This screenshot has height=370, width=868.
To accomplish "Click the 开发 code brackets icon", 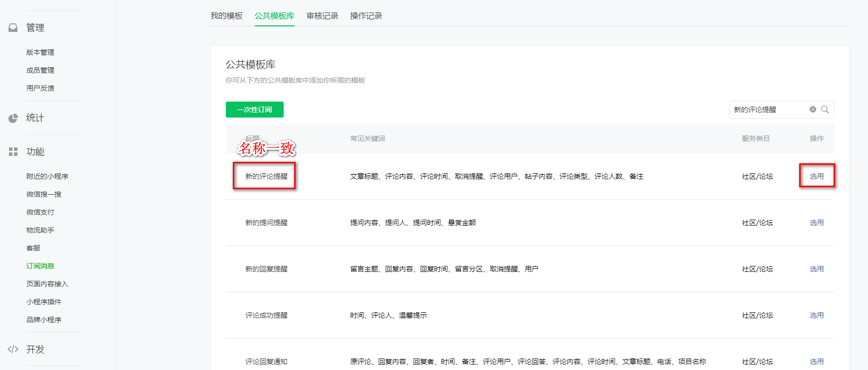I will click(x=13, y=349).
